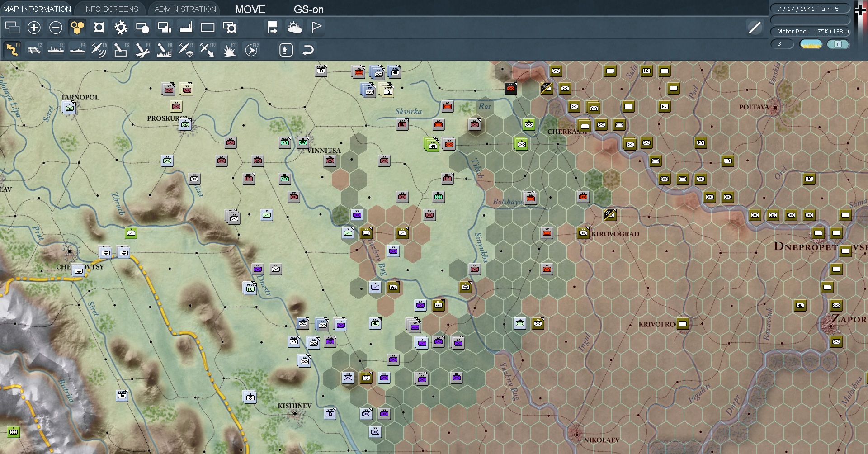This screenshot has width=868, height=454.
Task: Click the F12 circled arrow icon
Action: click(251, 50)
